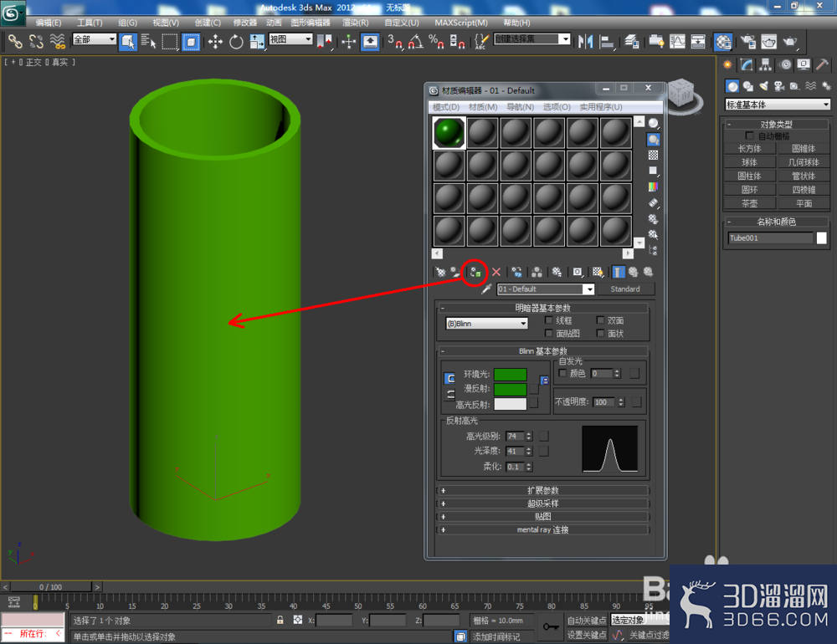The image size is (837, 644).
Task: Expand the 超级采样 rollout
Action: coord(543,503)
